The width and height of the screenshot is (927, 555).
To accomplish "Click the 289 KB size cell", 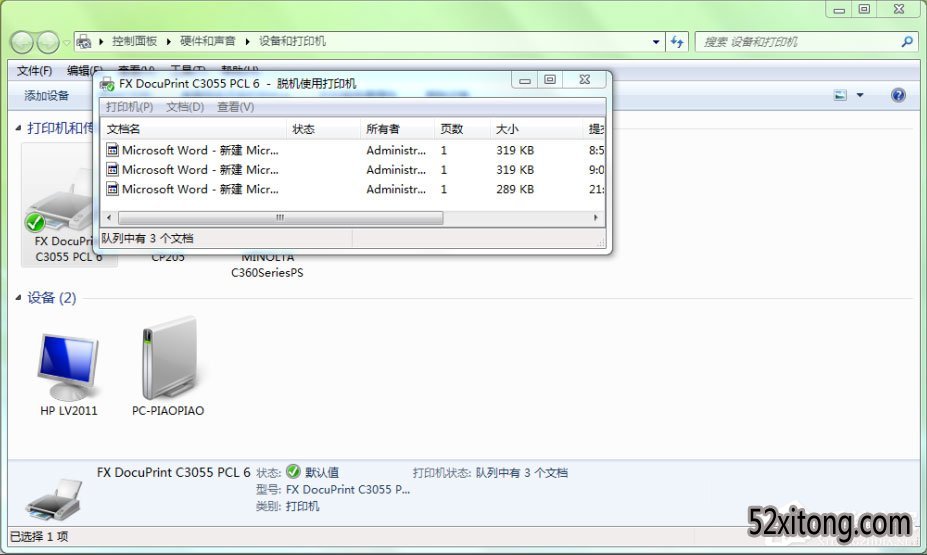I will (515, 189).
